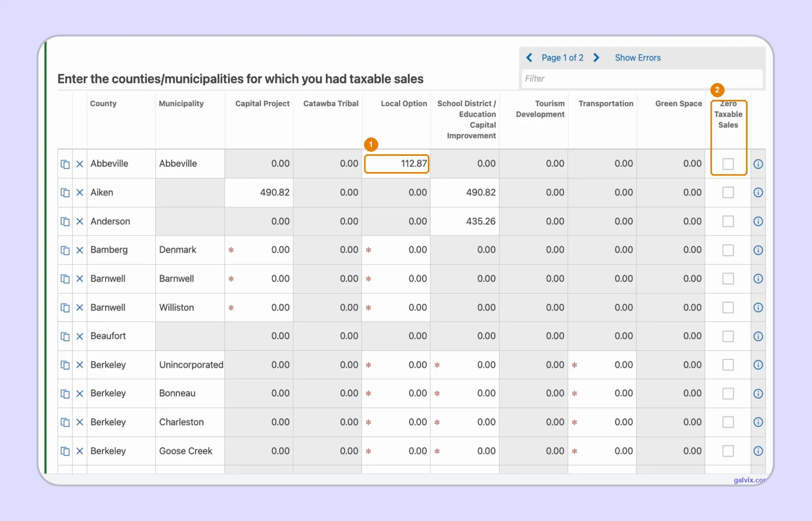Check Zero Taxable Sales for Abbeville
The image size is (812, 521).
tap(728, 164)
